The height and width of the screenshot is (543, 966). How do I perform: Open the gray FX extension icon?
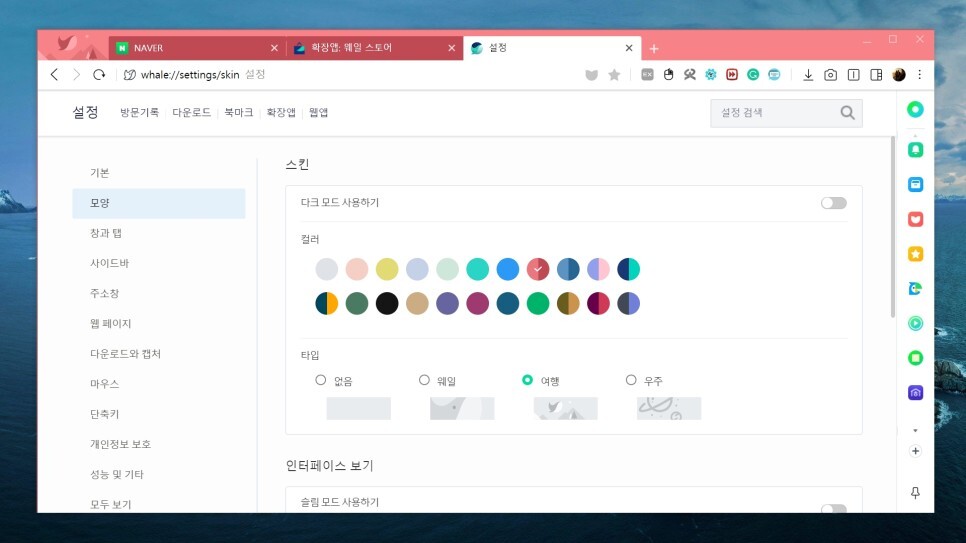tap(647, 74)
